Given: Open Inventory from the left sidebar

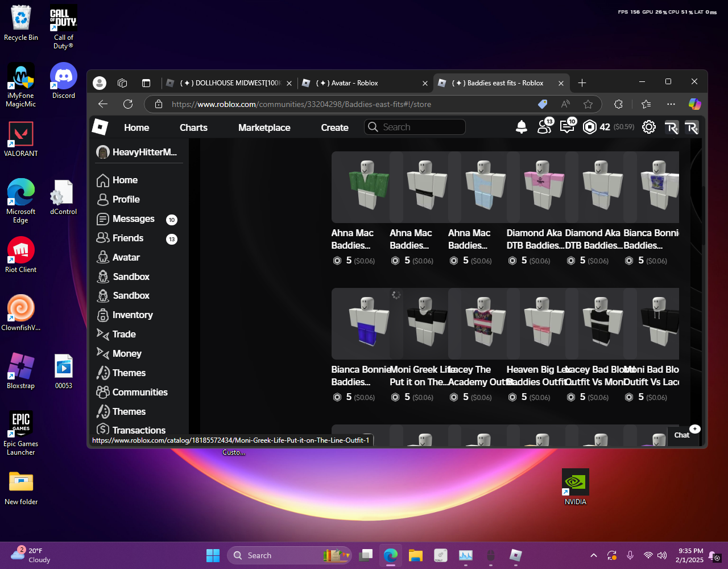Looking at the screenshot, I should point(132,315).
